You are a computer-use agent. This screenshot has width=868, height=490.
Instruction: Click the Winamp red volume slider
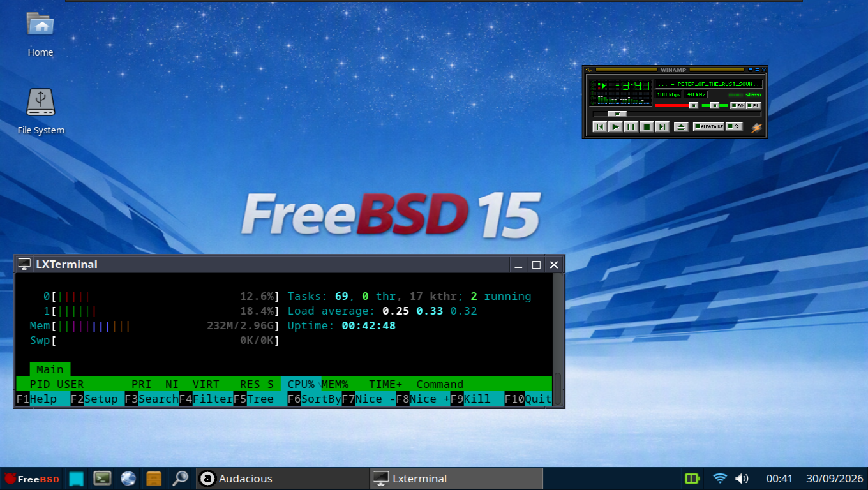pyautogui.click(x=677, y=105)
